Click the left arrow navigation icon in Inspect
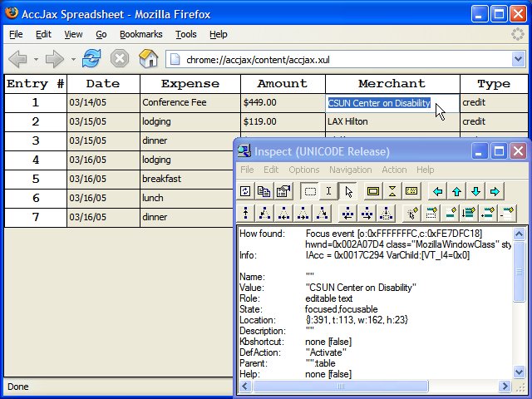The width and height of the screenshot is (532, 399). click(438, 191)
